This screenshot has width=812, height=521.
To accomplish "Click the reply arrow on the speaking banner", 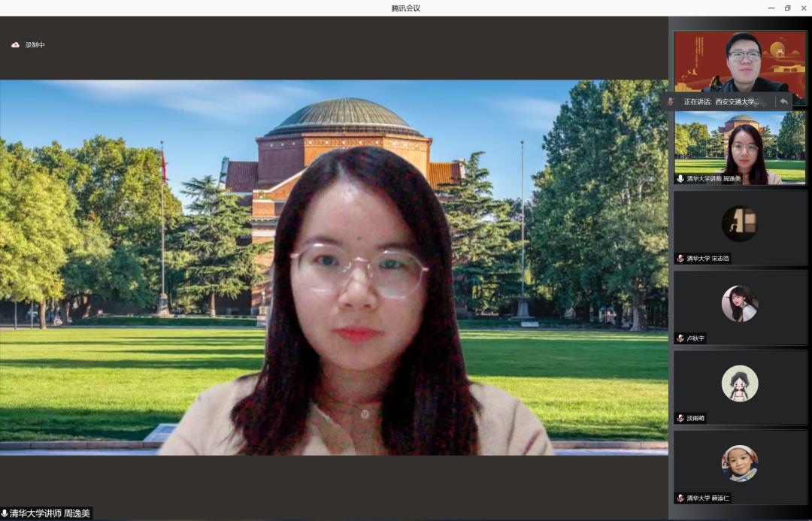I will coord(783,101).
